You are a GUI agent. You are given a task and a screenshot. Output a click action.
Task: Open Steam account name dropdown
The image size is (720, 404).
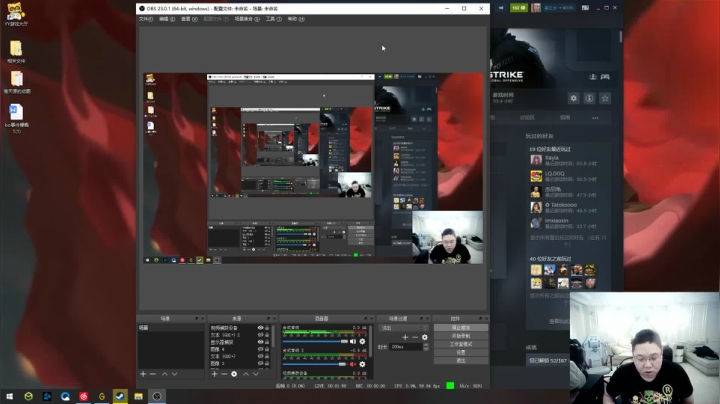(559, 8)
